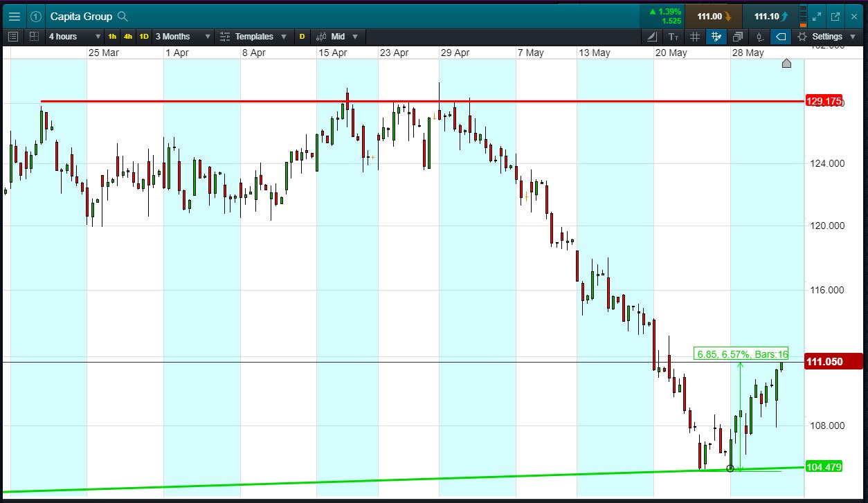868x503 pixels.
Task: Select the trendline drawing tool
Action: point(652,36)
